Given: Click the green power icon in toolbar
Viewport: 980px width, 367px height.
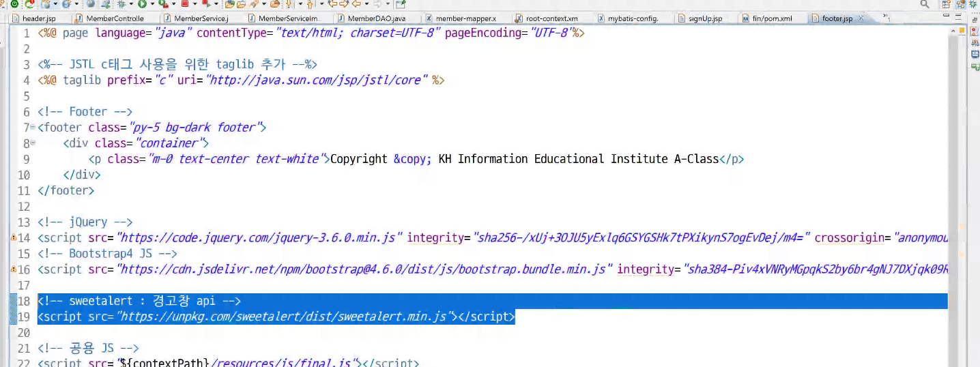Looking at the screenshot, I should coord(14,4).
